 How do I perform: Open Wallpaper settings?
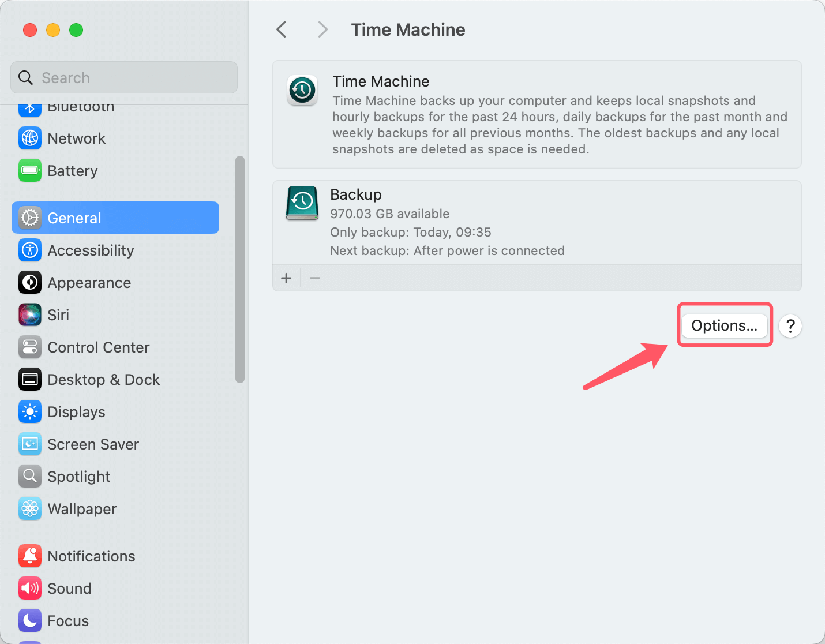[82, 508]
